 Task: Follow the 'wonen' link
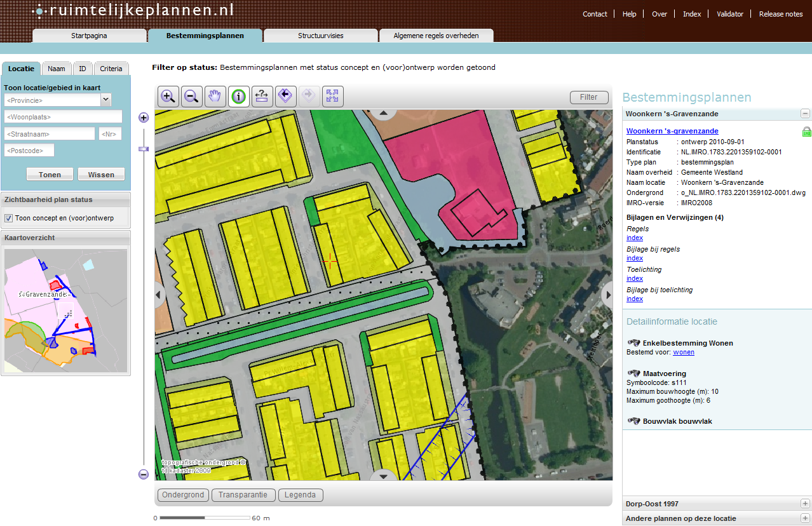684,352
